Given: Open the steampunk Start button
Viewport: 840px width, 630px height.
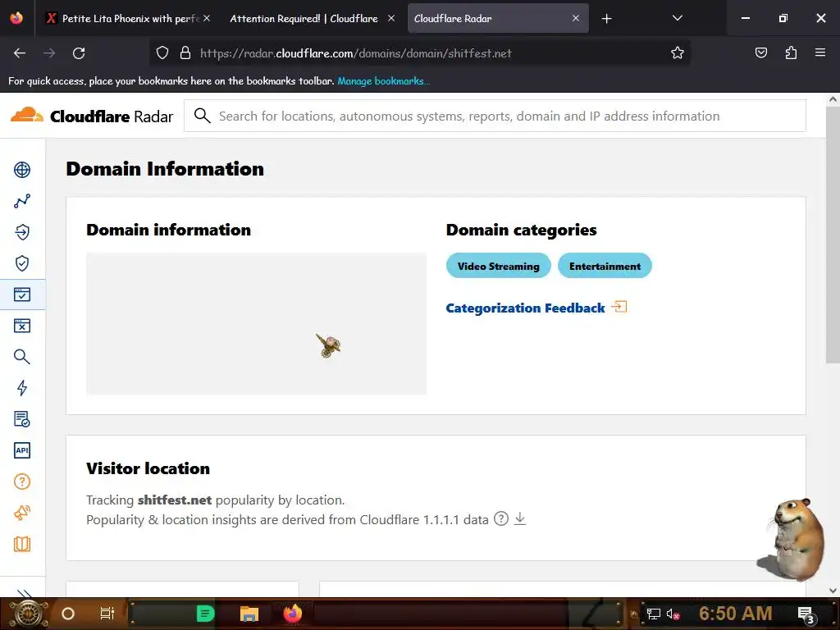Looking at the screenshot, I should point(27,614).
